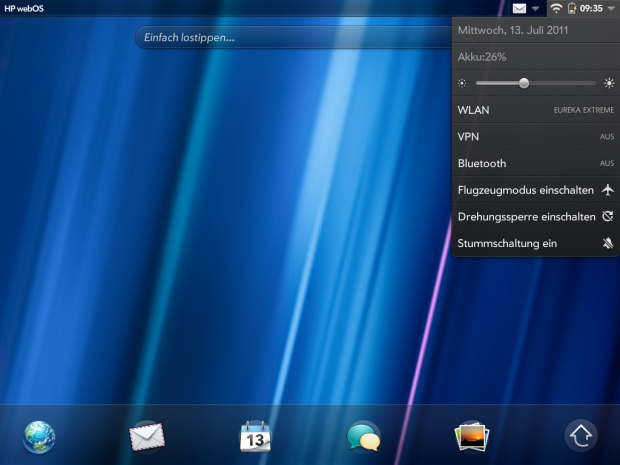The height and width of the screenshot is (465, 620).
Task: Click the Bluetooth 'AUS' status
Action: [x=607, y=163]
